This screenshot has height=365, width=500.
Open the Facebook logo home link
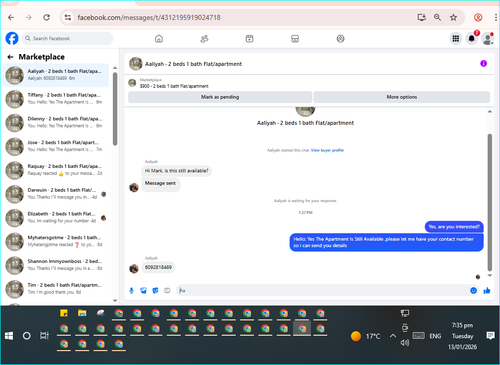click(12, 39)
